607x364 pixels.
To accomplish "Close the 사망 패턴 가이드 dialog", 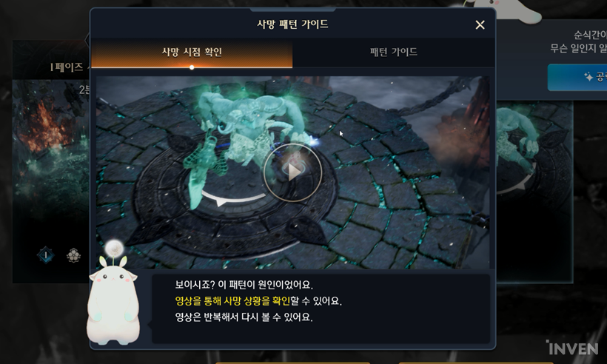I will (480, 24).
